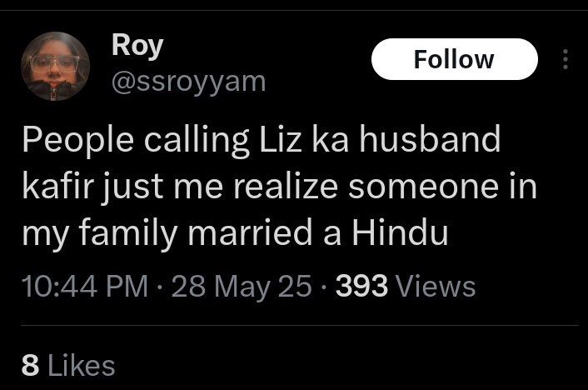Click the Follow button
This screenshot has height=390, width=588.
[x=454, y=59]
